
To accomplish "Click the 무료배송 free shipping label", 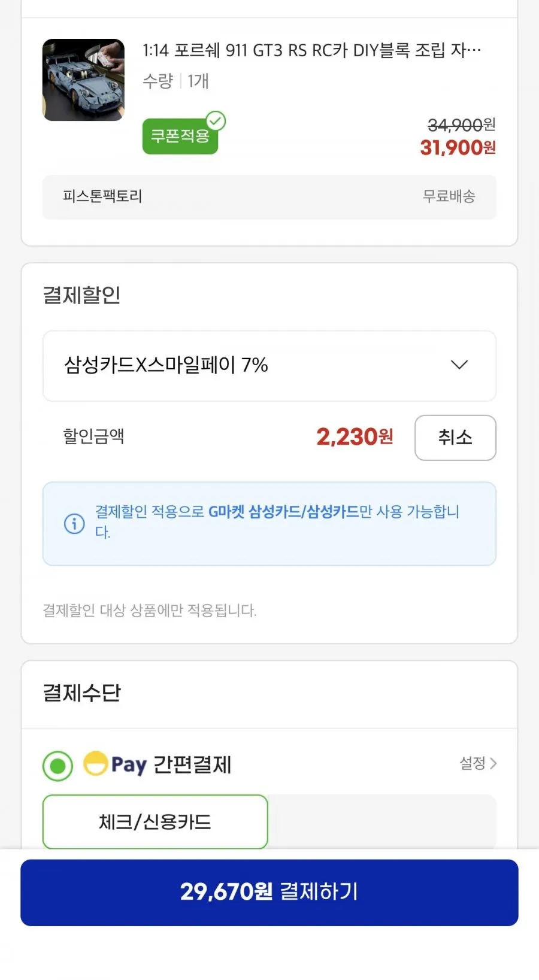I will 449,196.
